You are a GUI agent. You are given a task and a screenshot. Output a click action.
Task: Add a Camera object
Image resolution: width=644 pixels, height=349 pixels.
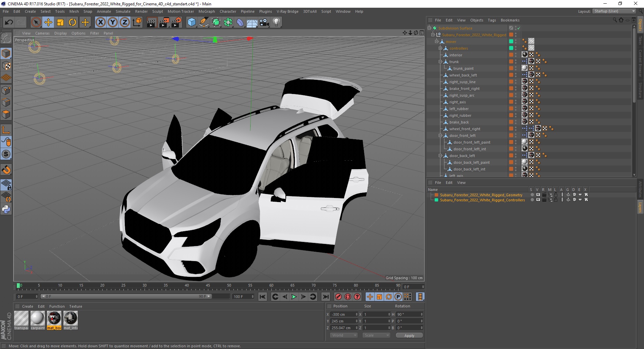click(264, 22)
